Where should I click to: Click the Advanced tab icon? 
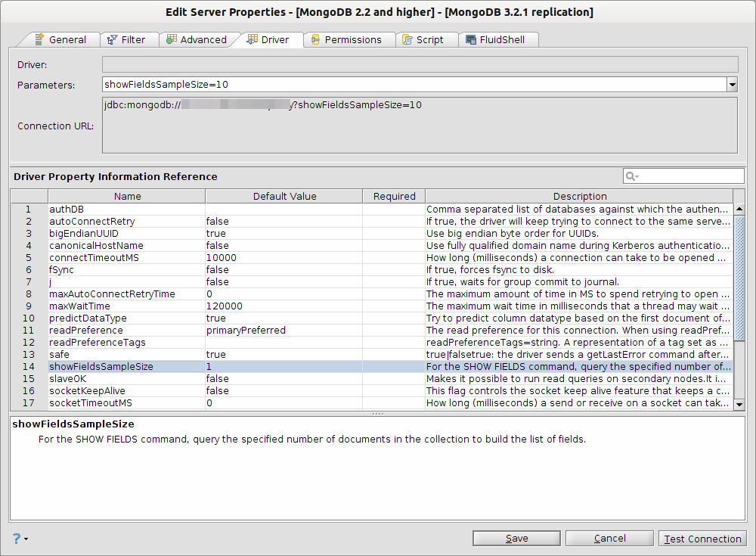pyautogui.click(x=171, y=39)
